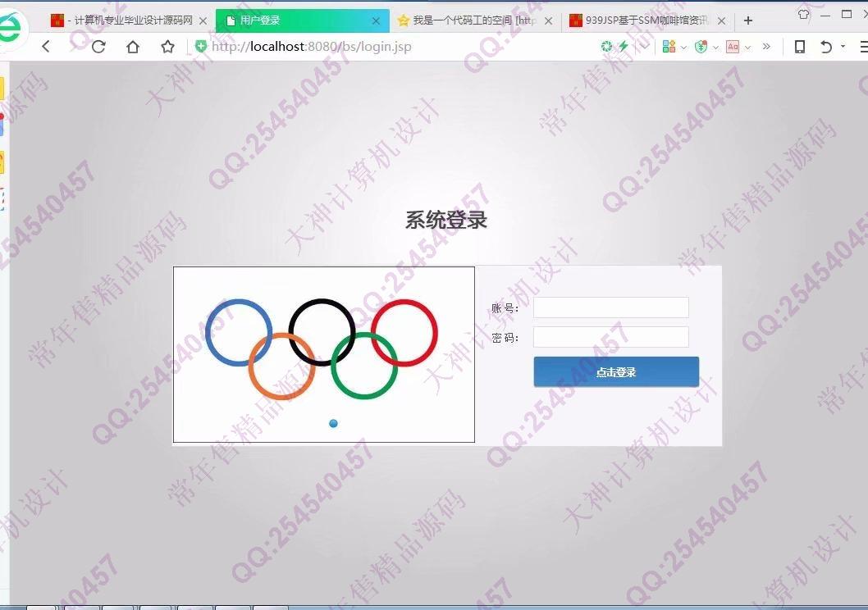Click the green security shield icon
Image resolution: width=868 pixels, height=610 pixels.
pyautogui.click(x=201, y=47)
